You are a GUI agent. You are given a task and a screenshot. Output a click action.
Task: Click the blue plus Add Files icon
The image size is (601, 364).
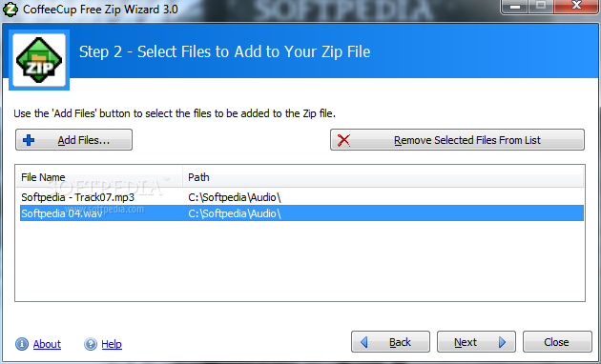(29, 140)
